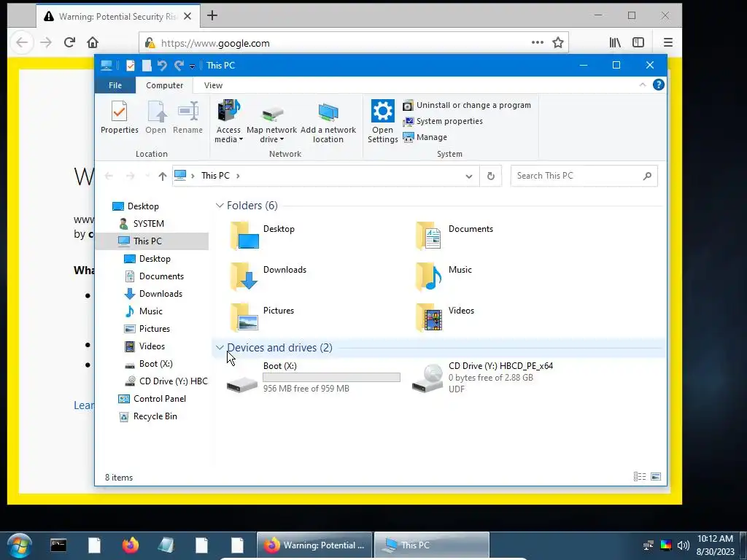The width and height of the screenshot is (747, 560).
Task: Switch to large icons view in the status bar
Action: [x=656, y=477]
